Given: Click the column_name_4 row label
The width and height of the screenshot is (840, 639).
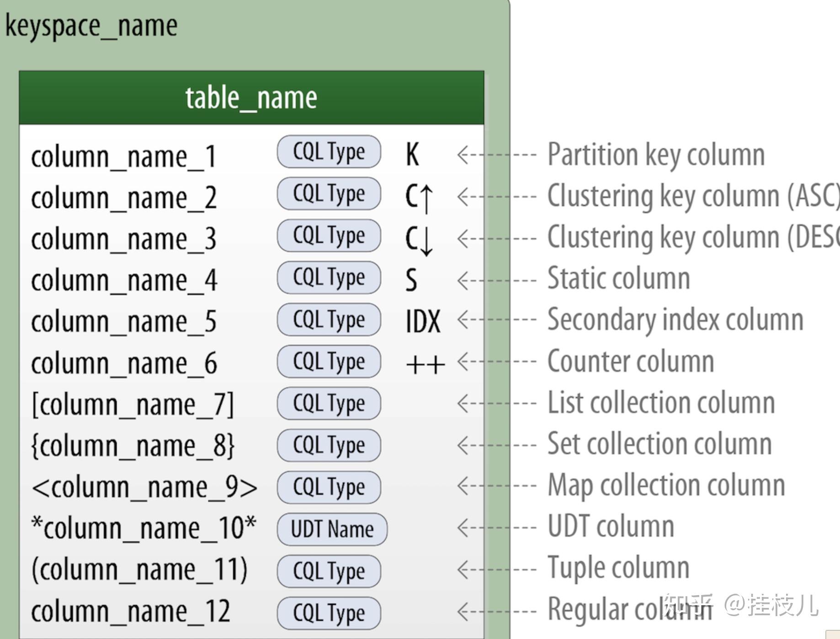Looking at the screenshot, I should coord(124,280).
